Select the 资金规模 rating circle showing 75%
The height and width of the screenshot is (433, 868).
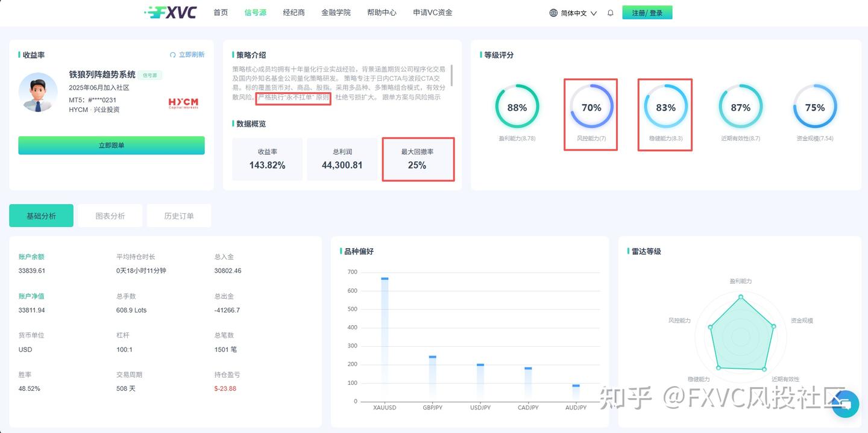pos(814,107)
